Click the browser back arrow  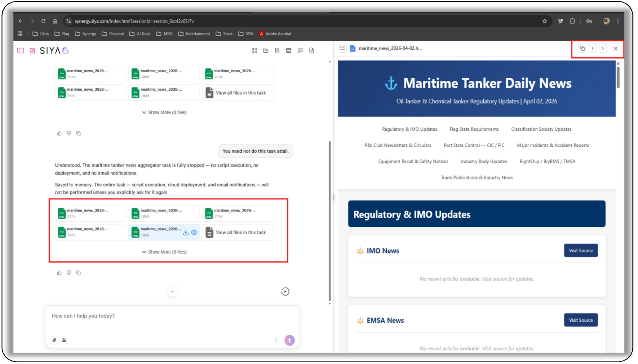(x=21, y=21)
